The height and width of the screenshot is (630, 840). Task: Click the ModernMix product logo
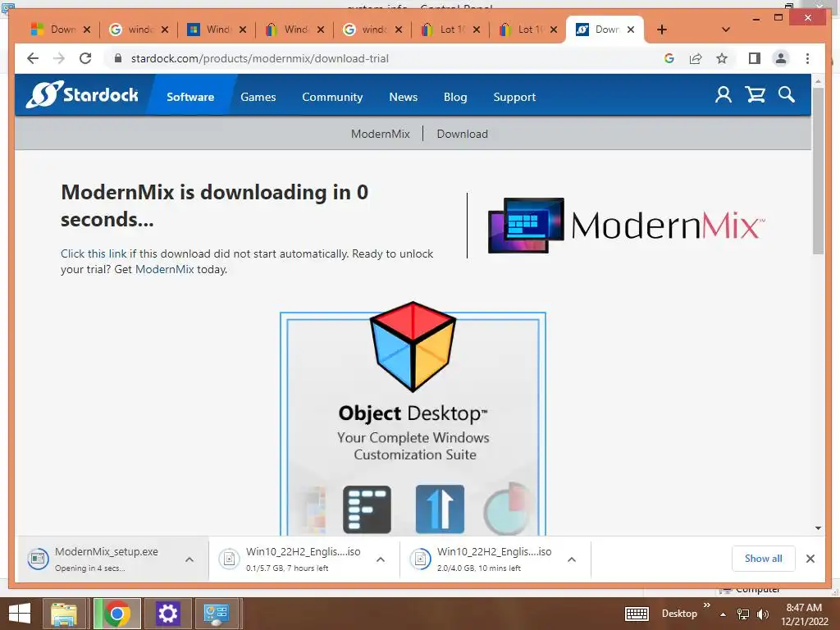pyautogui.click(x=626, y=226)
